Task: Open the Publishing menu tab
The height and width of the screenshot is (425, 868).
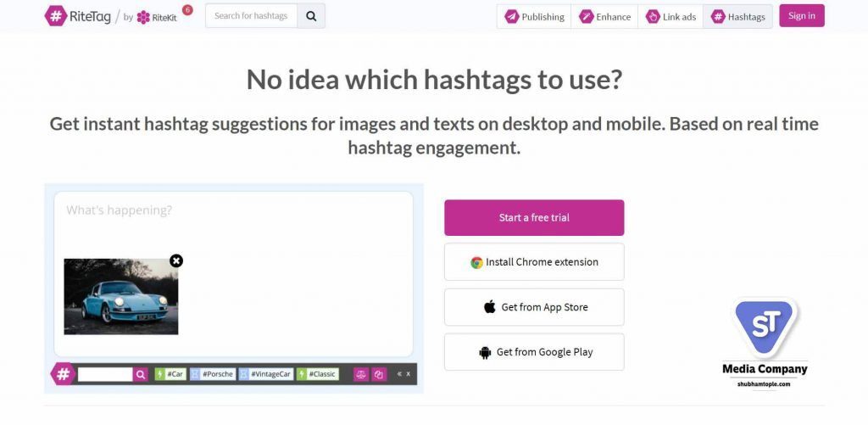Action: (534, 17)
